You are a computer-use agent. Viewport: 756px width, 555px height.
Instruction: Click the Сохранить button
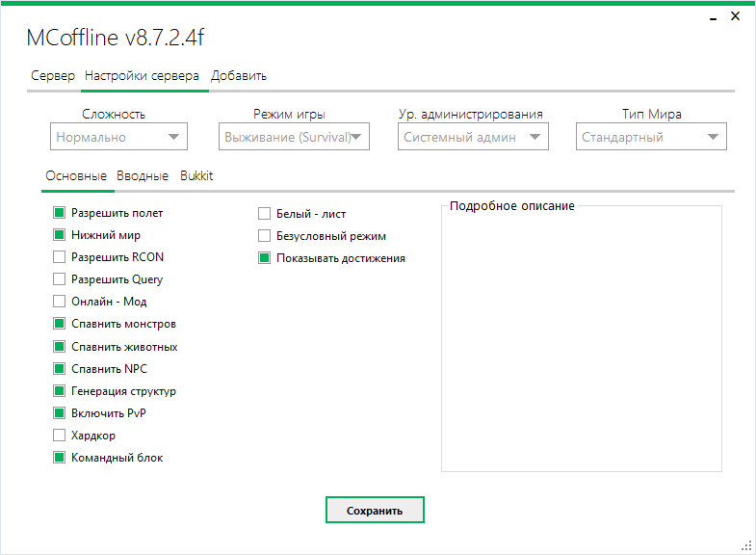(x=375, y=510)
